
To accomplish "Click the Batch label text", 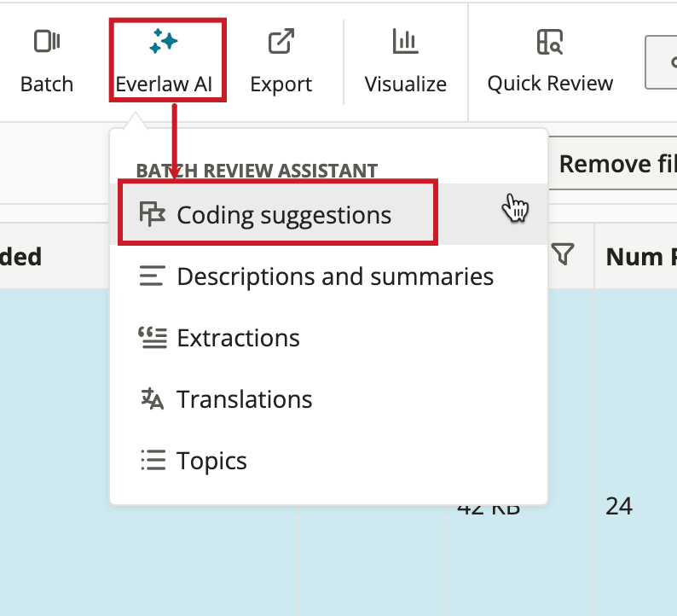I will coord(47,84).
